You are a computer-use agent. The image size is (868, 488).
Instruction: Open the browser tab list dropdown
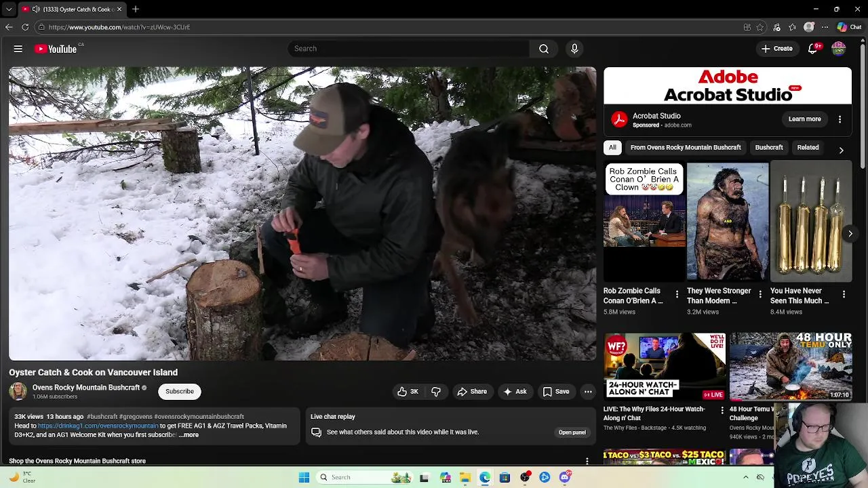pos(9,9)
